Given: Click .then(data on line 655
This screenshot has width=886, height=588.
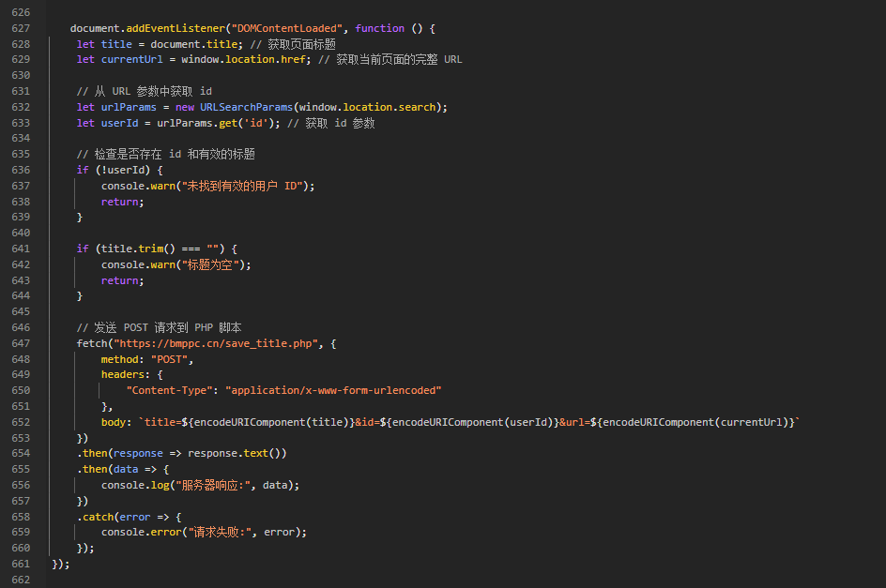Looking at the screenshot, I should (x=107, y=469).
